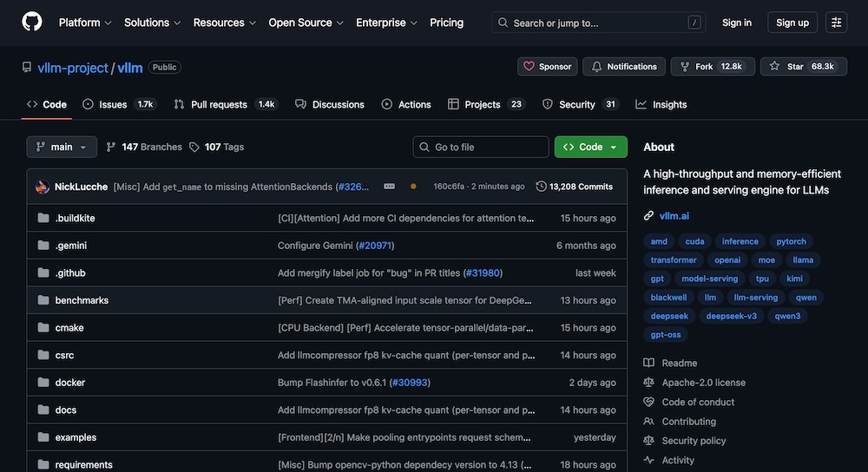Open the benchmarks folder

[82, 300]
